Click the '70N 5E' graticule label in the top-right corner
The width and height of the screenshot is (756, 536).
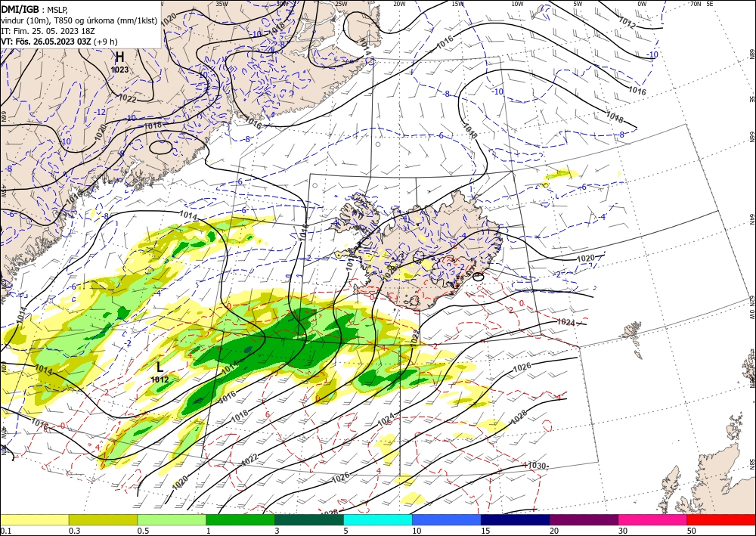point(702,3)
